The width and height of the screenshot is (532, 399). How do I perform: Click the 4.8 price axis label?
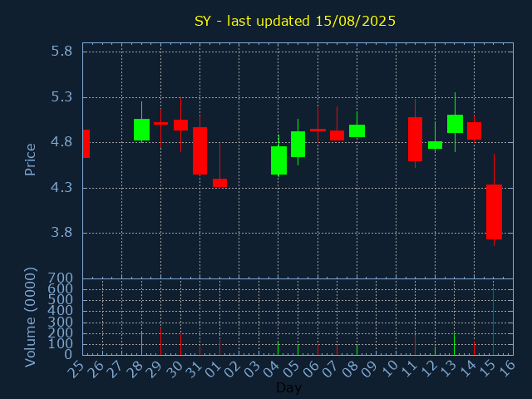pyautogui.click(x=62, y=142)
